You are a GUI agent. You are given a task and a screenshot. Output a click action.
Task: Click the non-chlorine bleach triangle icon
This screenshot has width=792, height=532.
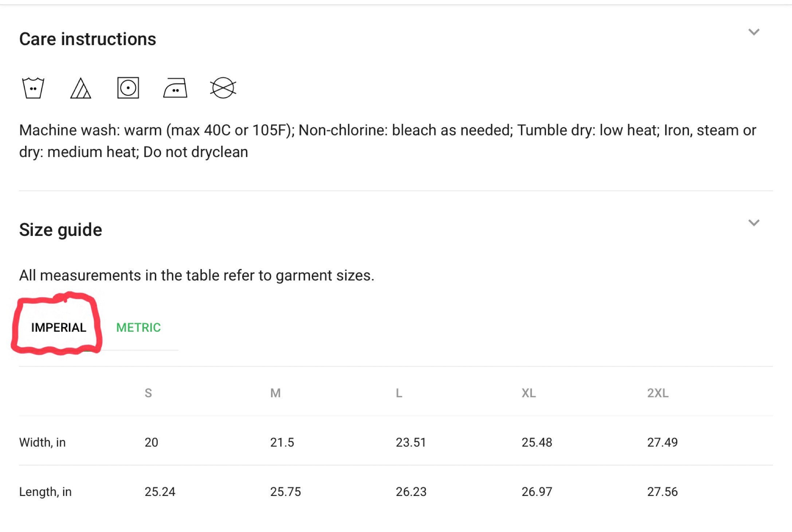point(81,88)
